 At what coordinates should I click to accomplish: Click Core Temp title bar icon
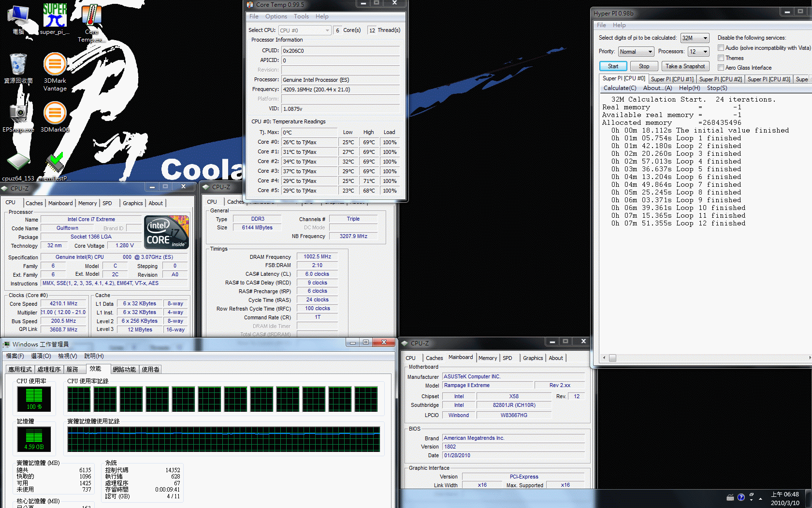[x=250, y=4]
